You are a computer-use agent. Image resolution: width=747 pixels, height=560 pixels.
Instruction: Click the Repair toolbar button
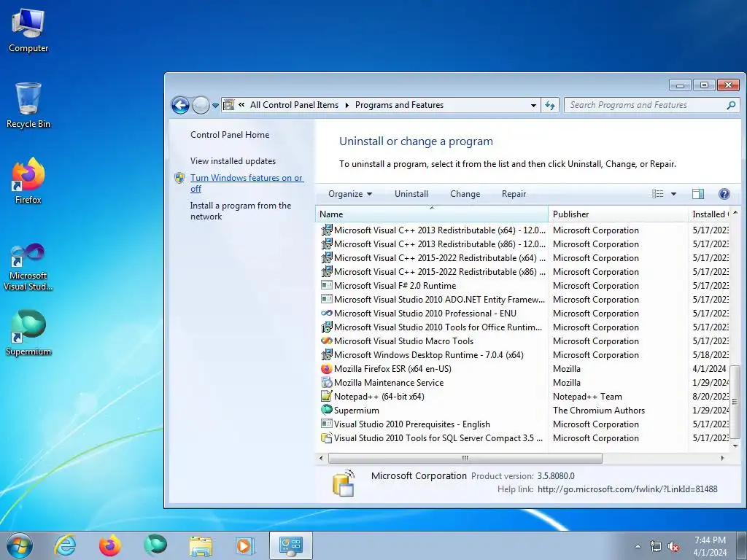tap(514, 194)
